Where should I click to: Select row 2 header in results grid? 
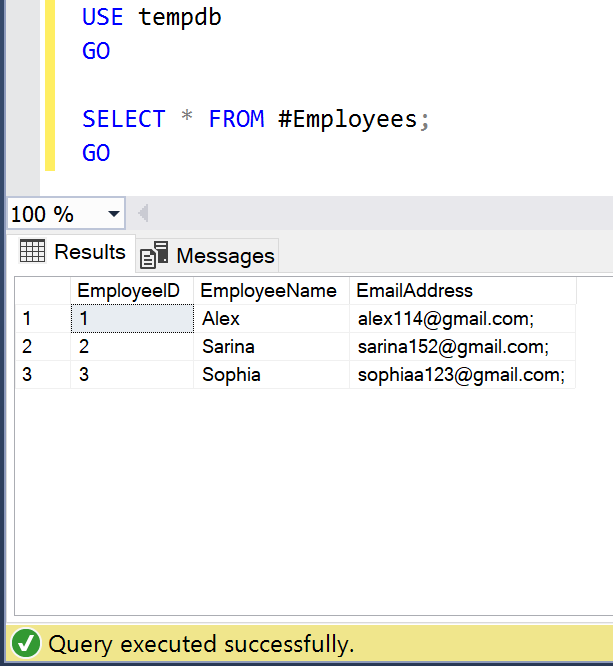[x=42, y=347]
